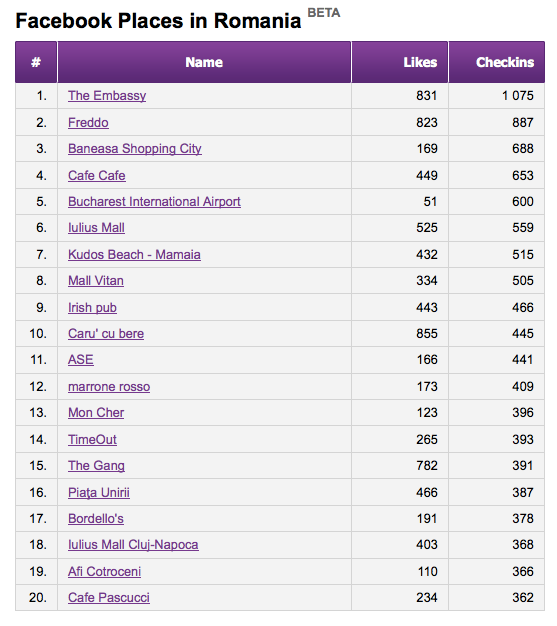The image size is (557, 626).
Task: Click Kudos Beach - Mamaia link
Action: [x=134, y=254]
